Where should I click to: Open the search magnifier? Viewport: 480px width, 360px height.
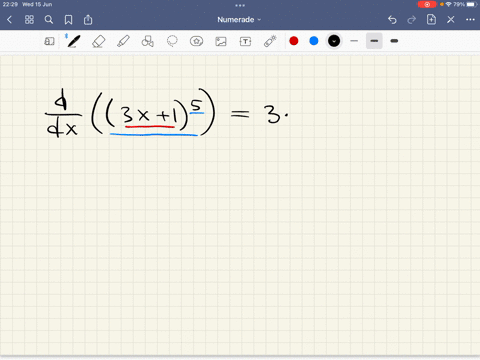pyautogui.click(x=49, y=20)
